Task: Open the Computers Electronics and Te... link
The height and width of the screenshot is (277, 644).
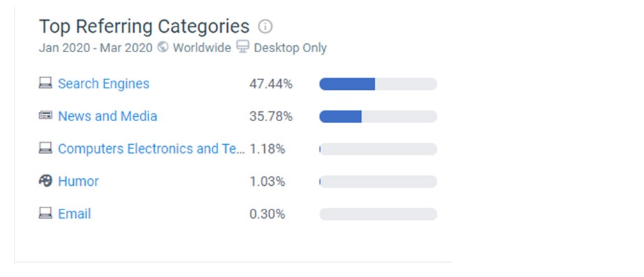Action: pyautogui.click(x=151, y=148)
